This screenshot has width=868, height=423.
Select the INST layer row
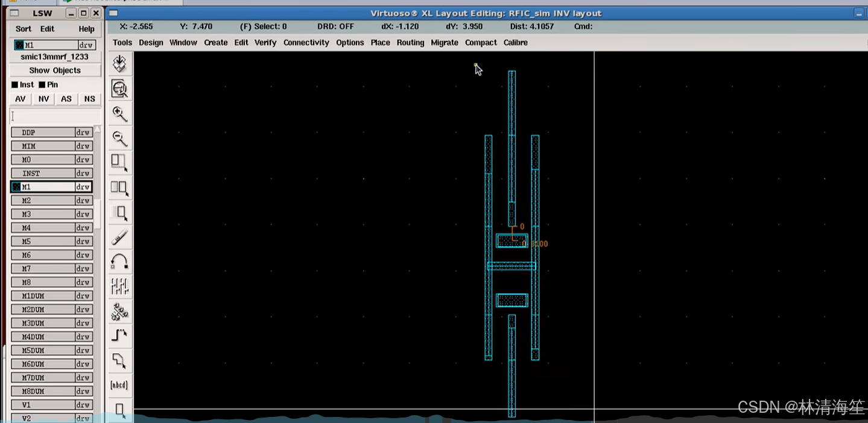click(x=52, y=174)
